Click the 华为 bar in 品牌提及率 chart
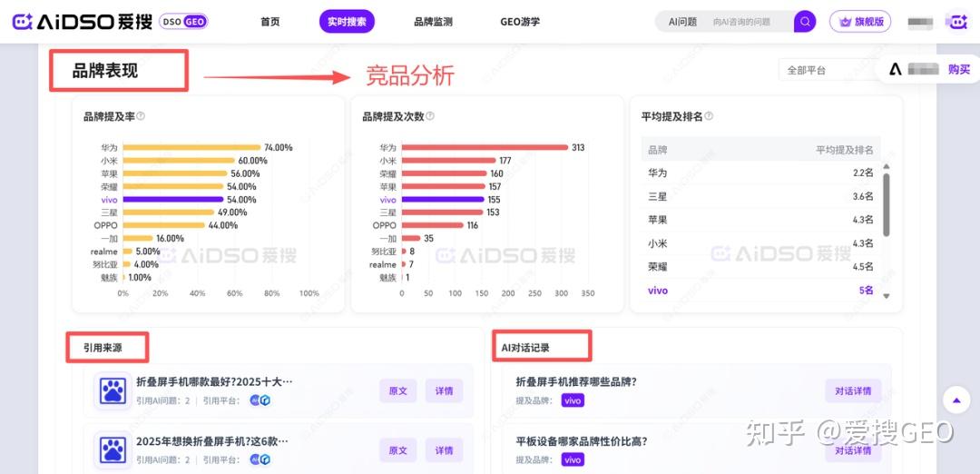The image size is (980, 474). click(191, 148)
